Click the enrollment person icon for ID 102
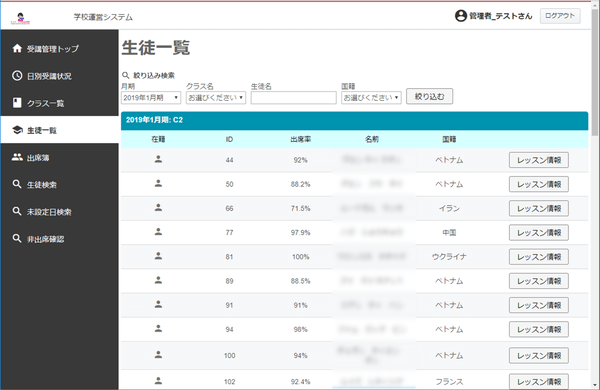Screen dimensions: 600x390 [x=158, y=380]
